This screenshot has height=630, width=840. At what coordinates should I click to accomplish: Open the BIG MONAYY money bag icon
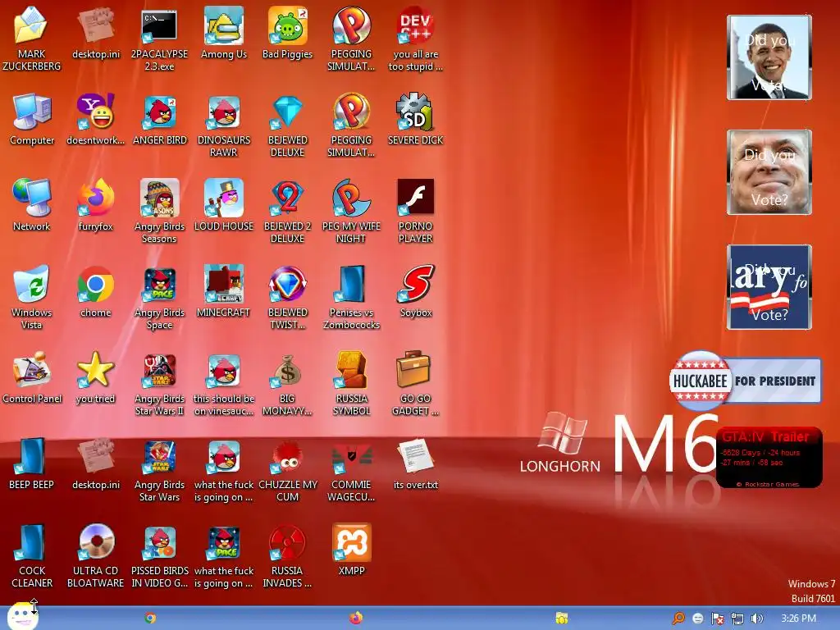[287, 370]
